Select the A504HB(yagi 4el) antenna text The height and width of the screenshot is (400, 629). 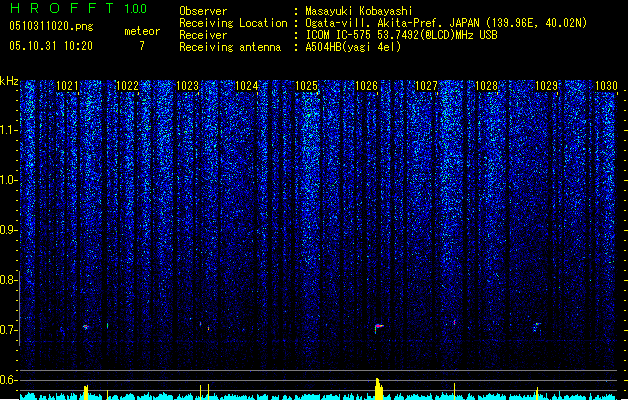(x=353, y=47)
